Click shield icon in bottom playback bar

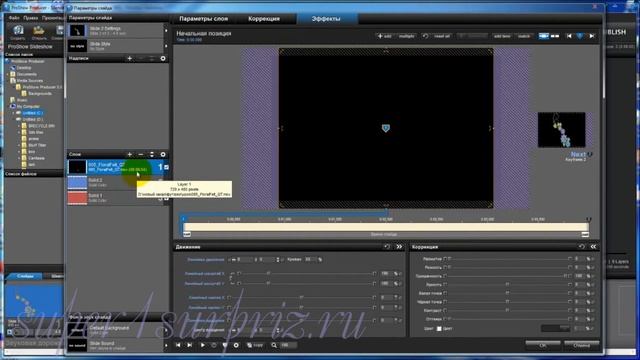click(225, 345)
